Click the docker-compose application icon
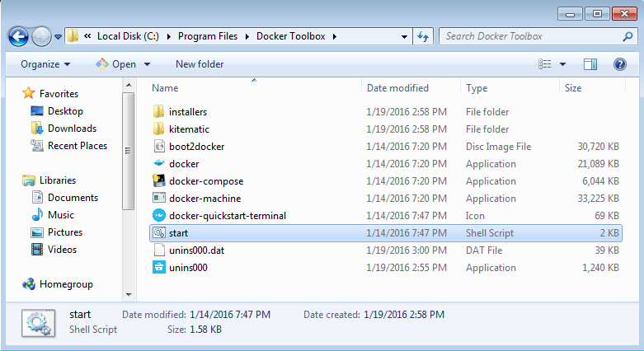644x351 pixels. (159, 181)
